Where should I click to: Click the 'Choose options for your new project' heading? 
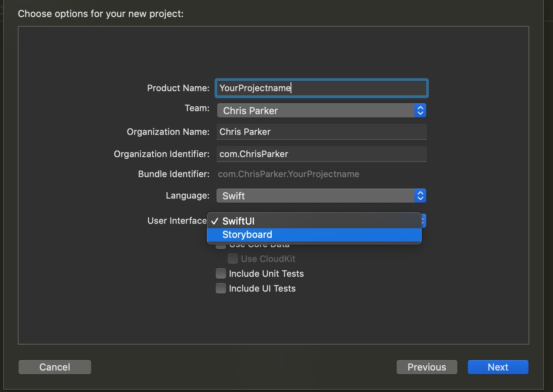pos(101,14)
